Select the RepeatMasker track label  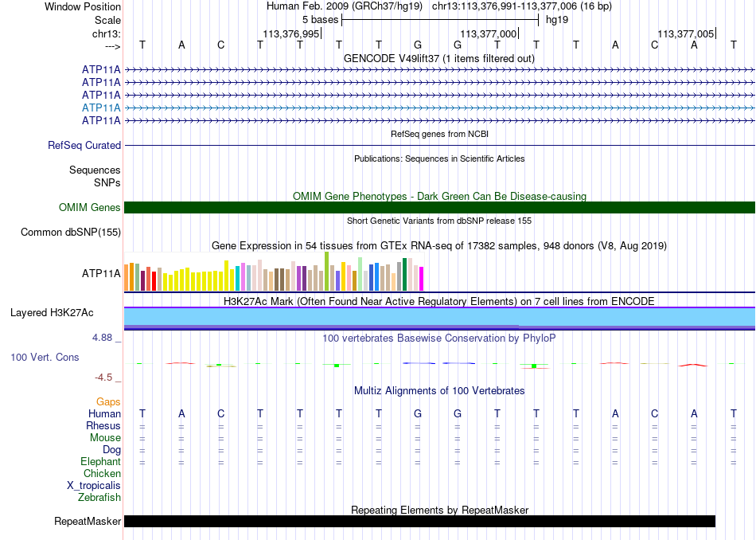[88, 521]
